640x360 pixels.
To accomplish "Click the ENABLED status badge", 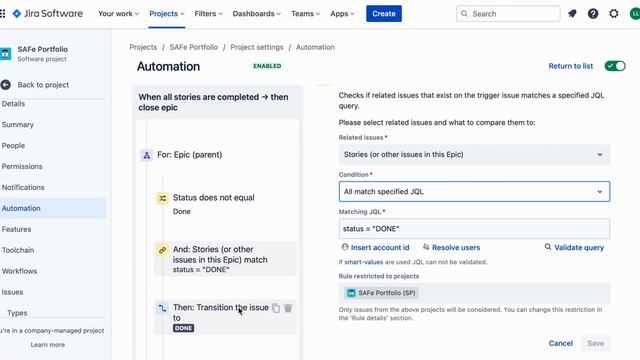I will (x=267, y=66).
